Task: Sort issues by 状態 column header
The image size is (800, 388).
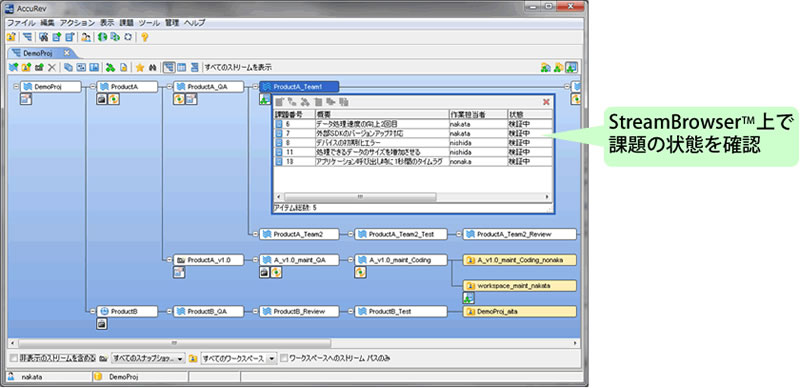Action: pyautogui.click(x=530, y=114)
